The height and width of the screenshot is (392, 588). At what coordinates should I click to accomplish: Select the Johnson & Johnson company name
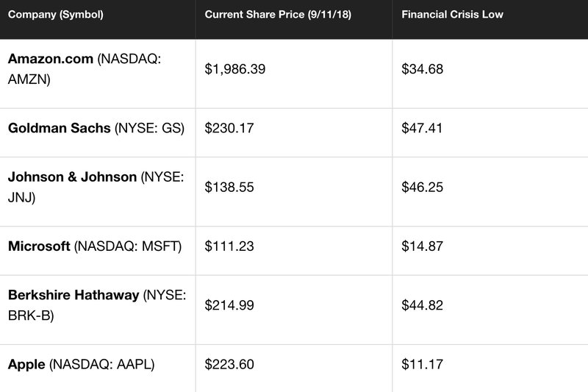pos(72,177)
